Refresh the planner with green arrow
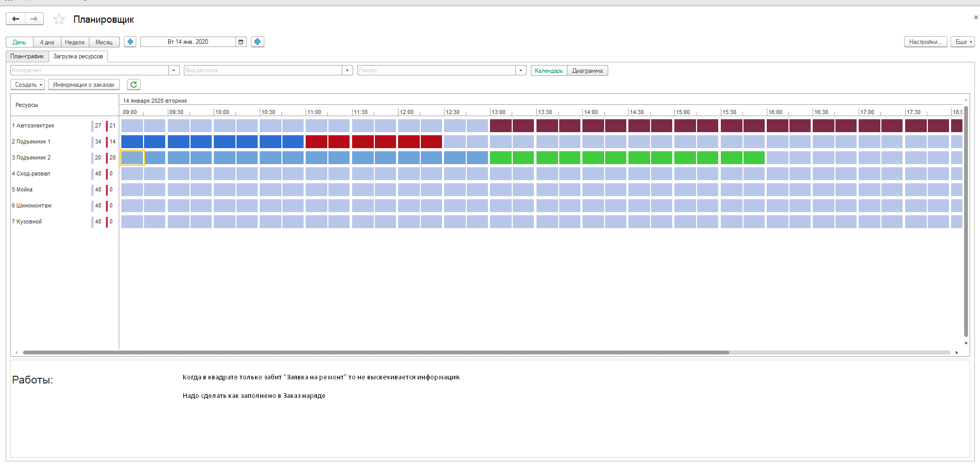 coord(134,85)
